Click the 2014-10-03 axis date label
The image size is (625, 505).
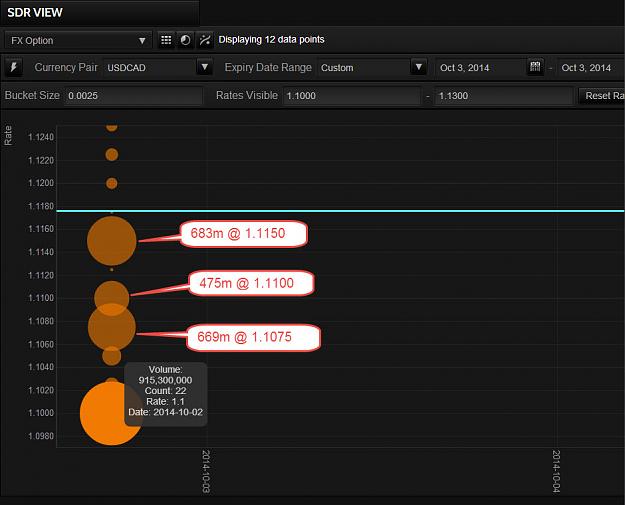pos(206,471)
